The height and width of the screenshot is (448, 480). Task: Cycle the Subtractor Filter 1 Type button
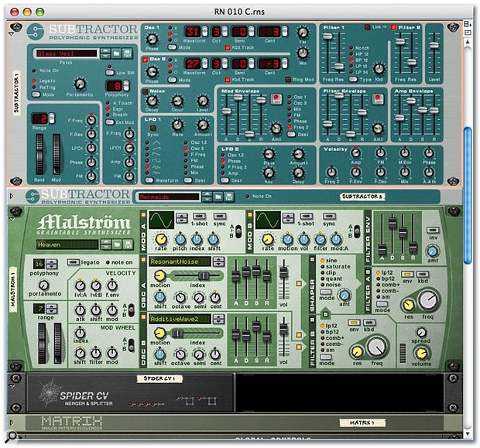pos(353,79)
